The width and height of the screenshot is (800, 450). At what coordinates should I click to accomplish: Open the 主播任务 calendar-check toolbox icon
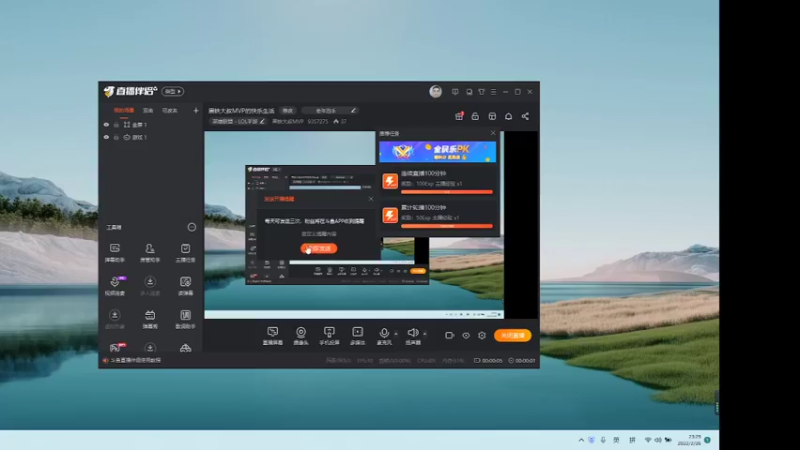(185, 252)
